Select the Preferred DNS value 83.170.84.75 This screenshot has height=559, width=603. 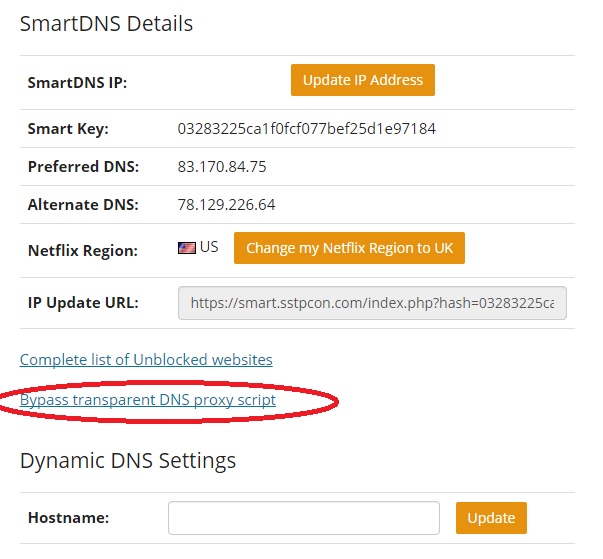click(x=222, y=167)
